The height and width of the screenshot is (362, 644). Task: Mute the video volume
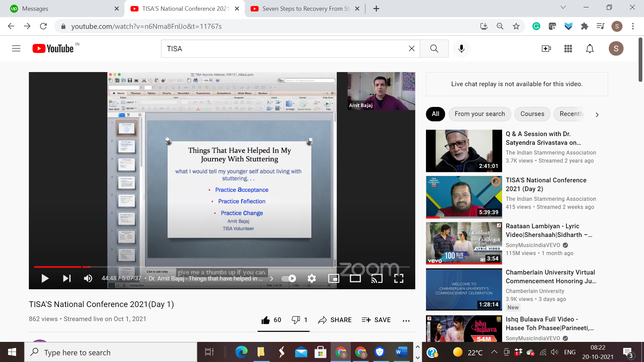coord(88,279)
